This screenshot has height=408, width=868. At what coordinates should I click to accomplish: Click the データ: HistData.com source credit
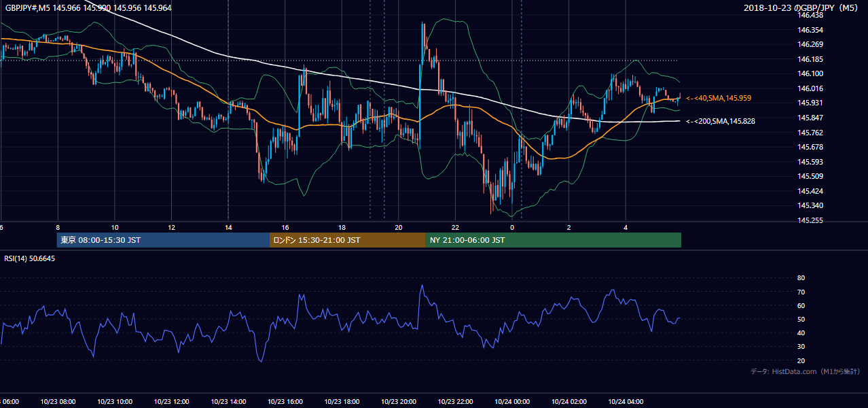pyautogui.click(x=806, y=371)
